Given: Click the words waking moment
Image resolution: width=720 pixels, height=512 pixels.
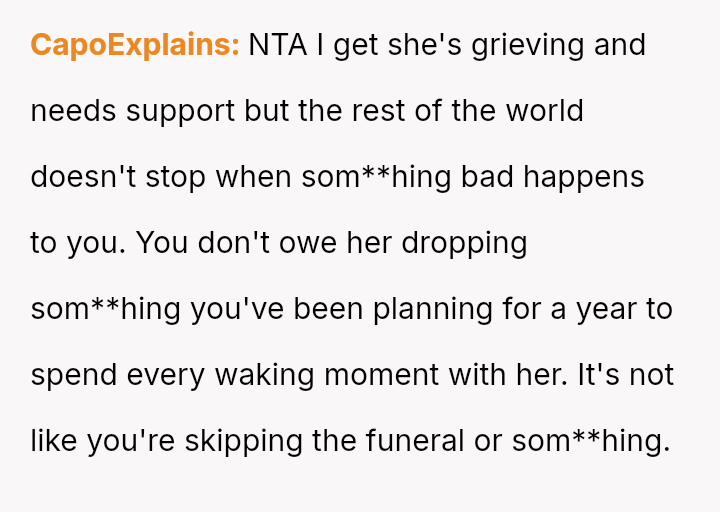Looking at the screenshot, I should pos(330,375).
